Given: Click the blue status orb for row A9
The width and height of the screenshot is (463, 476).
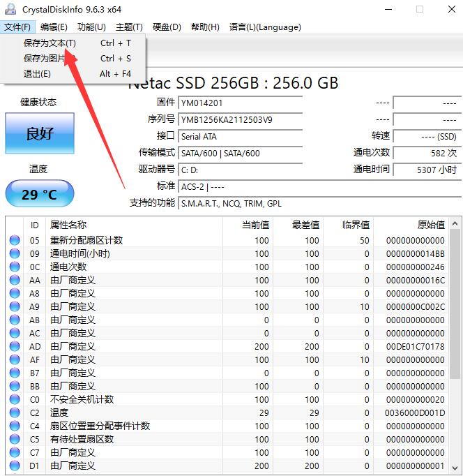Looking at the screenshot, I should (15, 306).
